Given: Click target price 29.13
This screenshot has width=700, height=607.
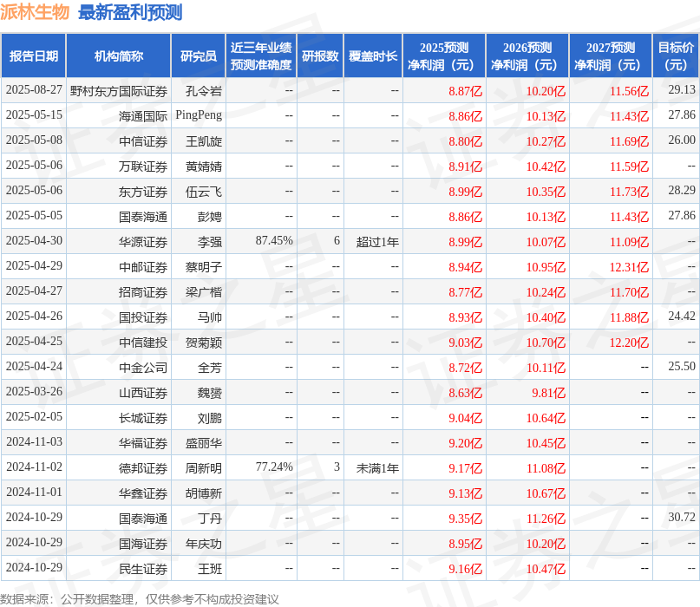Looking at the screenshot, I should (x=682, y=89).
